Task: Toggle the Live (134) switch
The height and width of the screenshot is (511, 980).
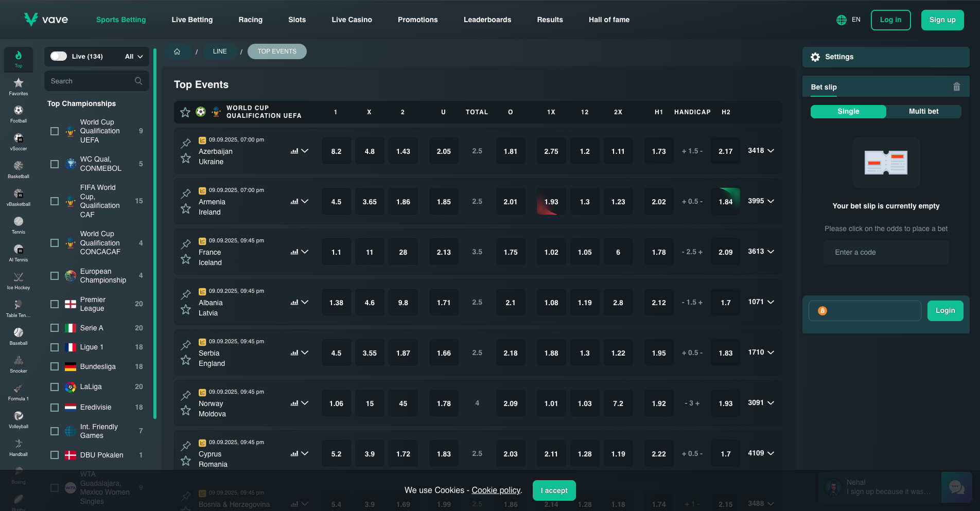Action: click(x=59, y=56)
